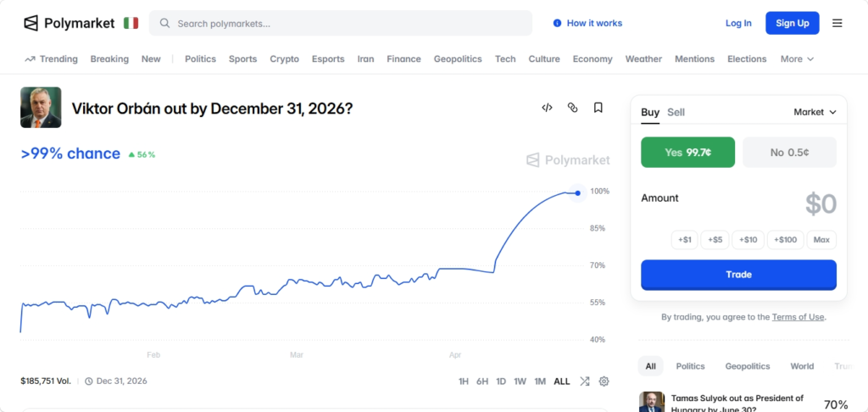Click the chart shuffle arrows icon
868x412 pixels.
coord(585,381)
